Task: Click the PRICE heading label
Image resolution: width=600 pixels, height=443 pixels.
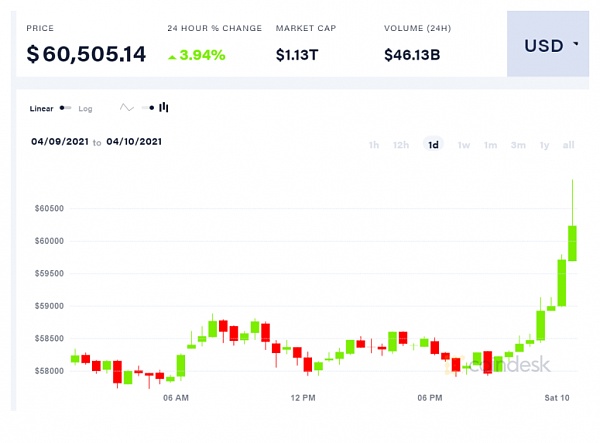Action: [x=40, y=28]
